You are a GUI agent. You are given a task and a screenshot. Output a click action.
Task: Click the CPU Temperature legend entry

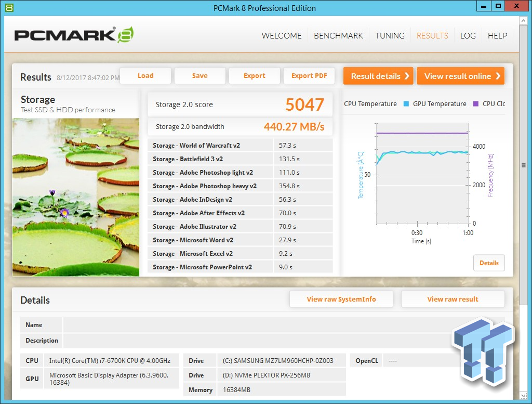tap(370, 104)
